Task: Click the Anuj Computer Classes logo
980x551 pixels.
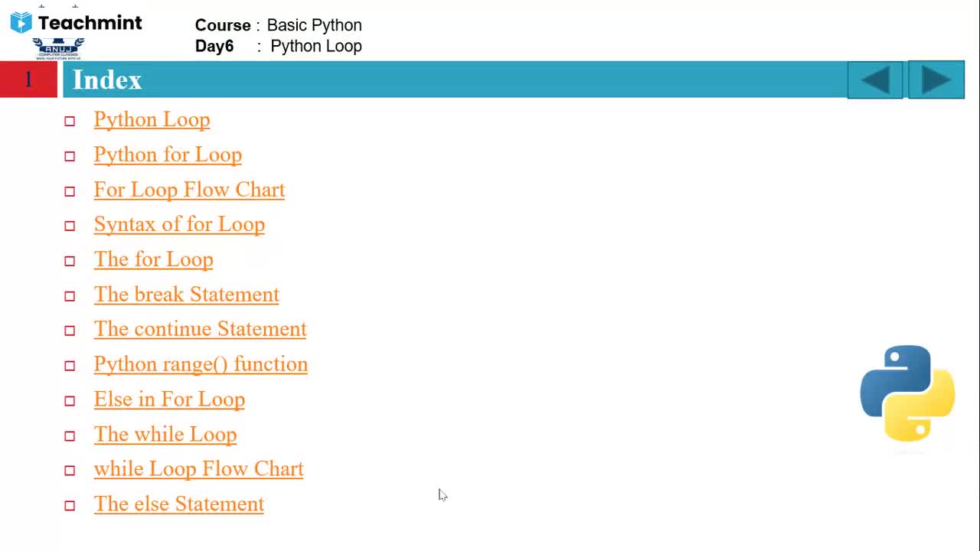Action: (58, 48)
